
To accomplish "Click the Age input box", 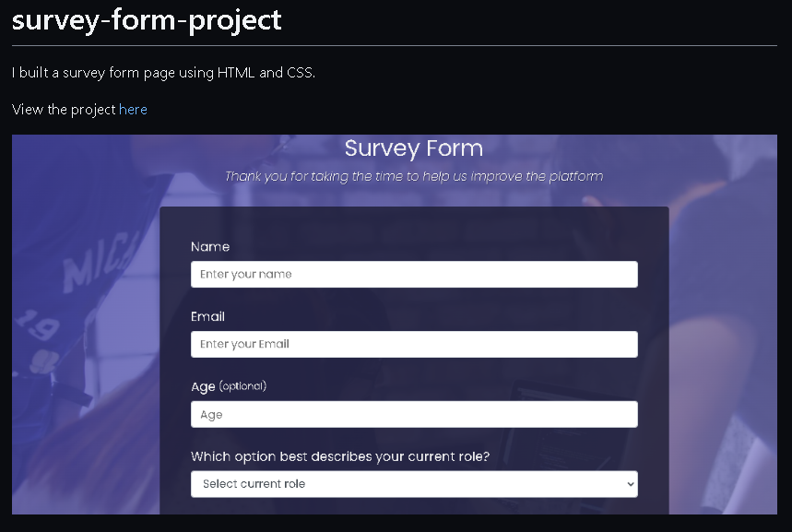I will [414, 414].
